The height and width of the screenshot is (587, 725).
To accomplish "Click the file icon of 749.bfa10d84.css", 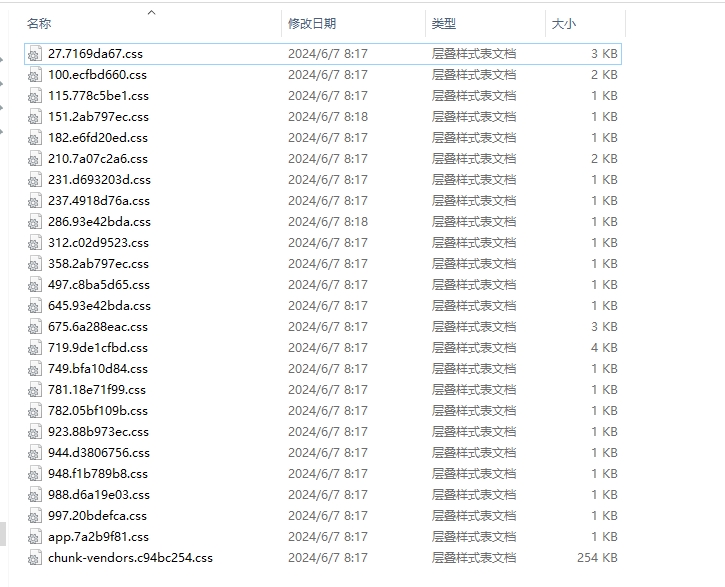I will (x=34, y=369).
